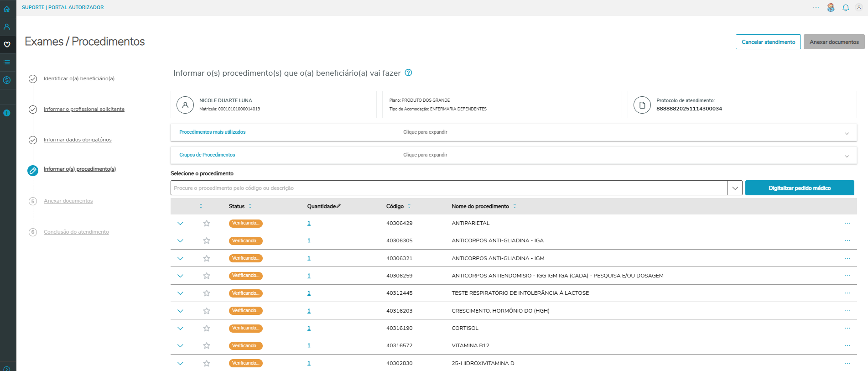Viewport: 868px width, 371px height.
Task: Open the procedure search dropdown arrow
Action: (x=735, y=188)
